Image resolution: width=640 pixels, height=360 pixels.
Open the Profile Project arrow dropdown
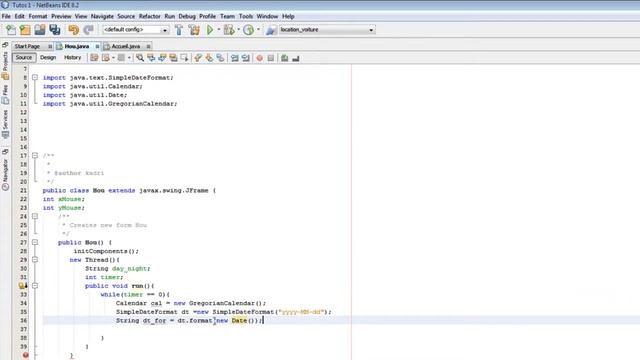pyautogui.click(x=258, y=30)
